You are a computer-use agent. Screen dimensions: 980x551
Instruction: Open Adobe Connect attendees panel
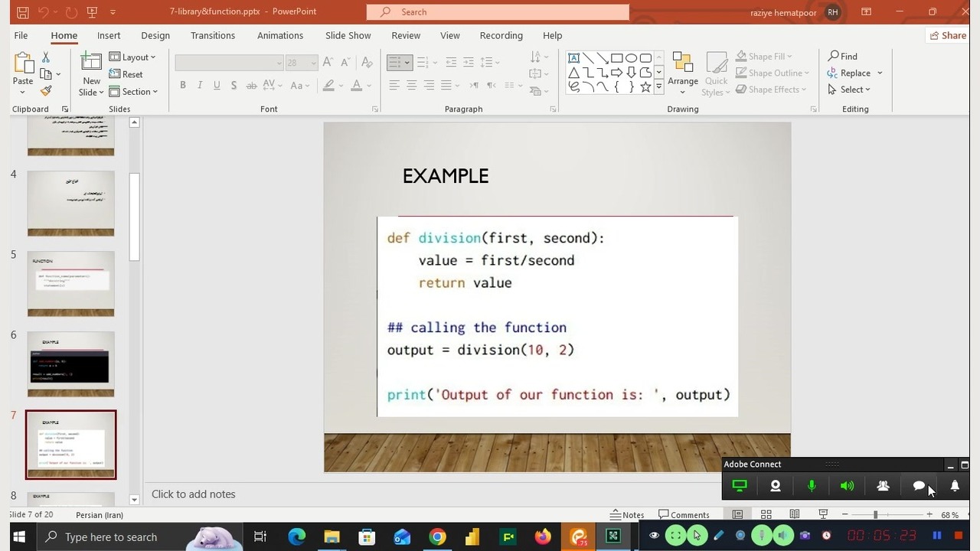pos(883,486)
